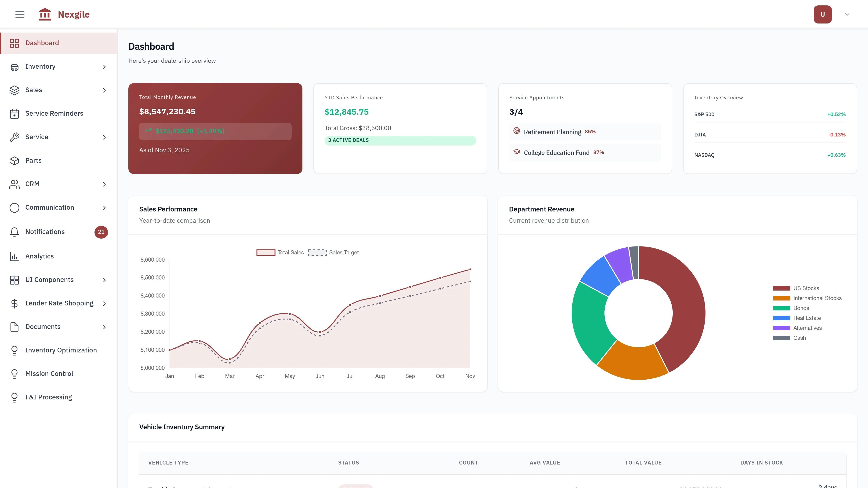Select the Service Reminders calendar icon

tap(14, 113)
